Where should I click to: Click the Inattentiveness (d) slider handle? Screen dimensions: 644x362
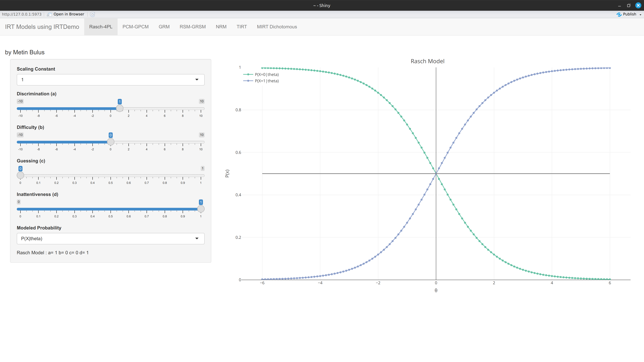[x=201, y=209]
